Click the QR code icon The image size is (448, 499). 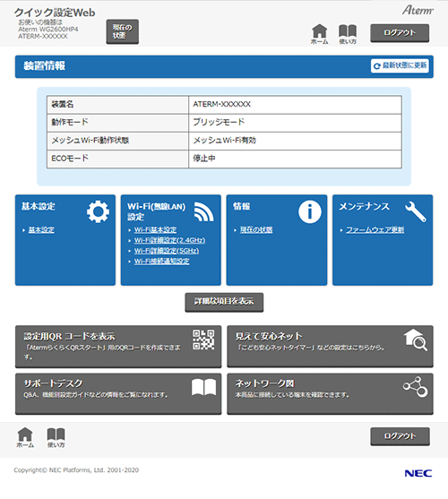coord(203,340)
